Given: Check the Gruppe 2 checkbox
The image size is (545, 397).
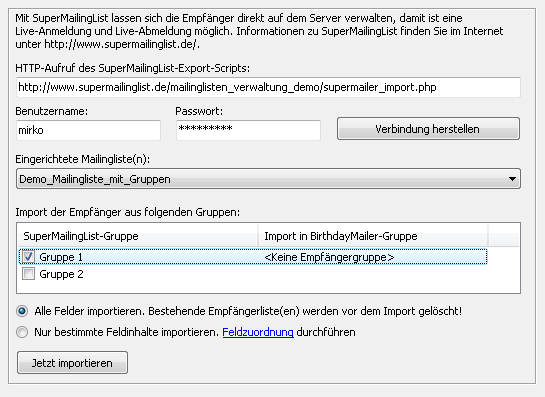Looking at the screenshot, I should point(29,274).
